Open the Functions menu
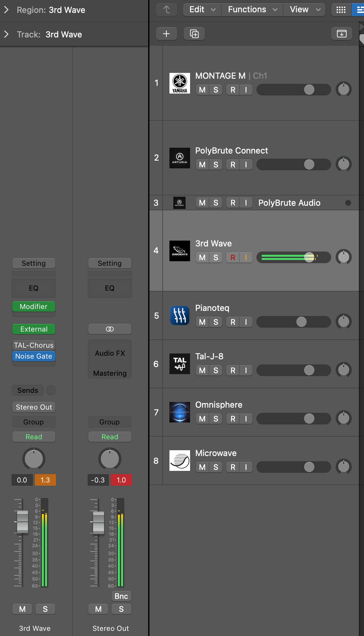Image resolution: width=364 pixels, height=636 pixels. 252,9
